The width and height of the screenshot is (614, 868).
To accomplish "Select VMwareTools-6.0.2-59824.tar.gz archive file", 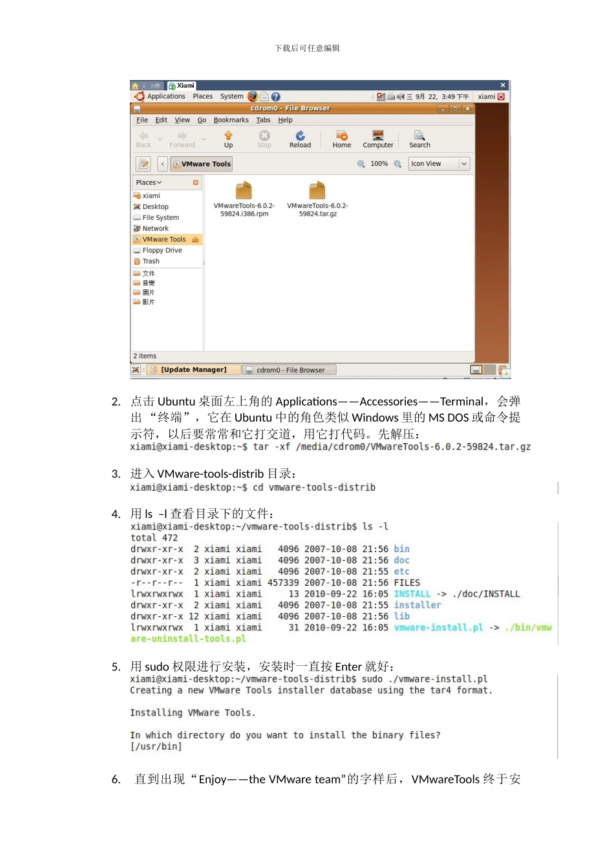I will tap(317, 200).
